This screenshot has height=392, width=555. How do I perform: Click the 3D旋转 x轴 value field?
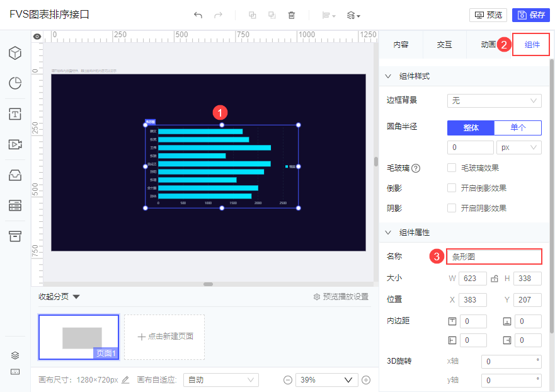click(511, 362)
